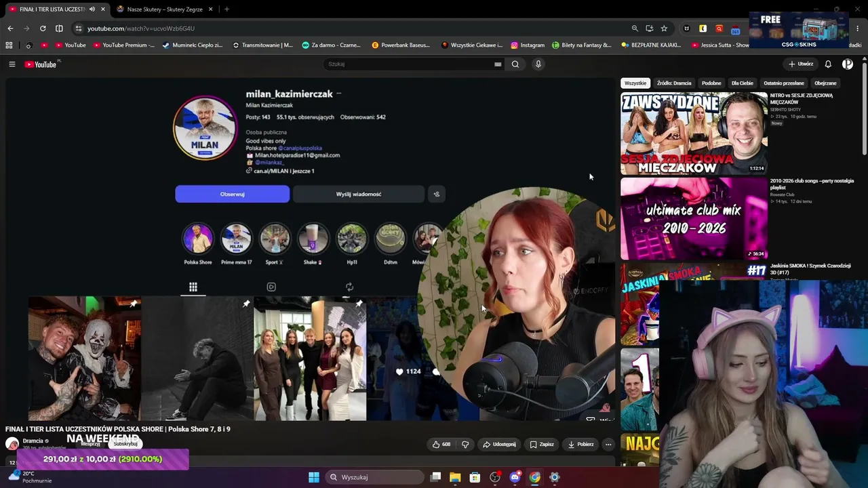Open the on-screen keyboard in search box
This screenshot has height=488, width=868.
click(x=498, y=64)
